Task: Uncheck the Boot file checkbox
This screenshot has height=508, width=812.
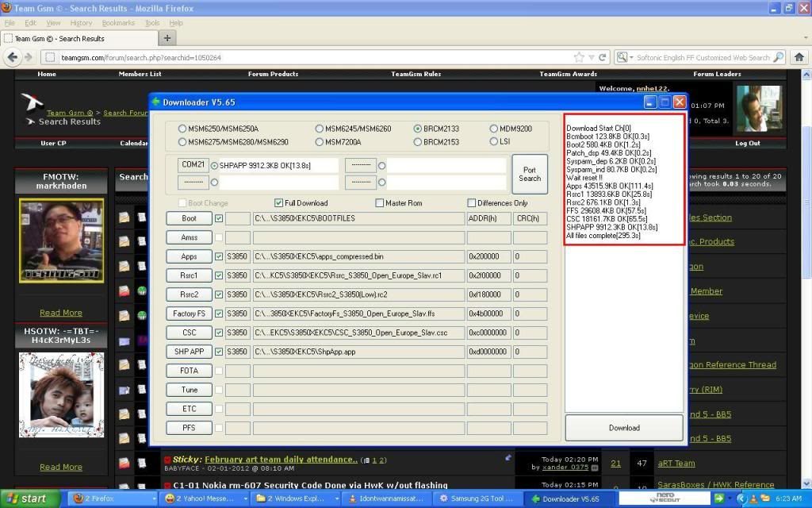Action: tap(219, 219)
